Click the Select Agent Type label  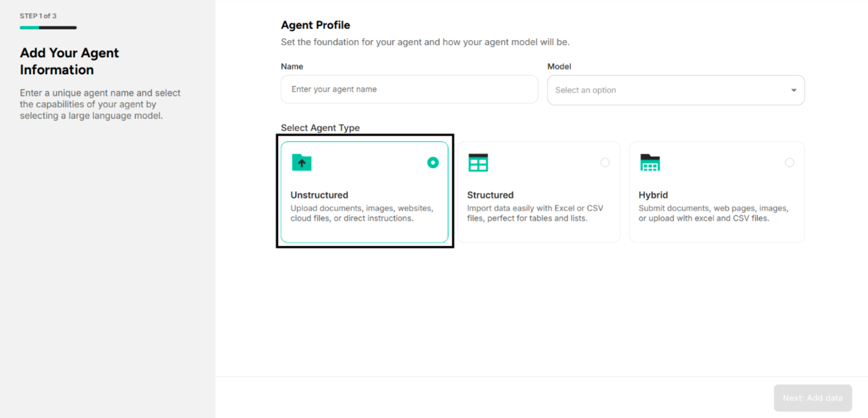320,128
